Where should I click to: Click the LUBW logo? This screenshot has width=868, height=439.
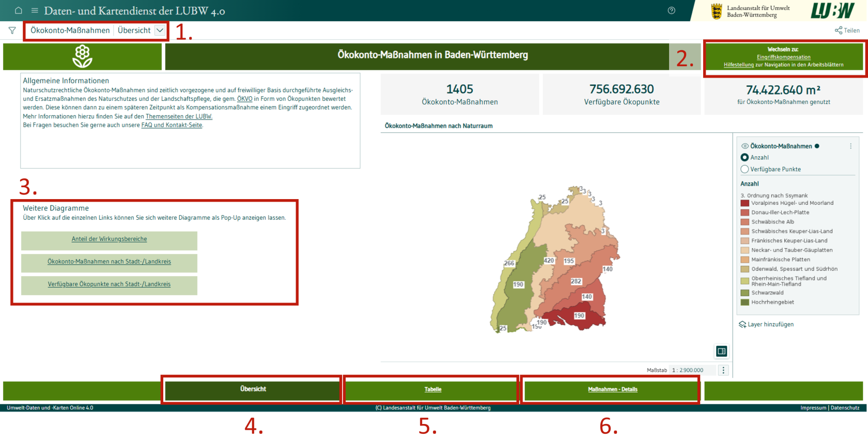tap(832, 10)
